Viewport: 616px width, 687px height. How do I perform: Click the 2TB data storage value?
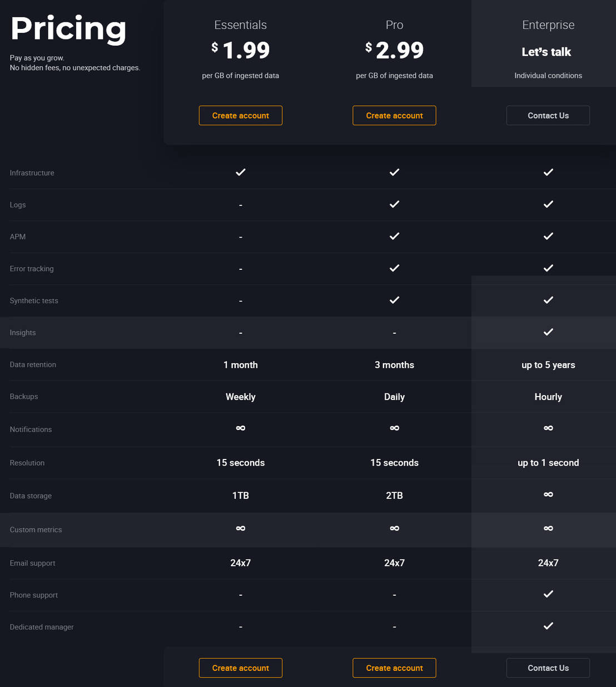click(x=394, y=496)
